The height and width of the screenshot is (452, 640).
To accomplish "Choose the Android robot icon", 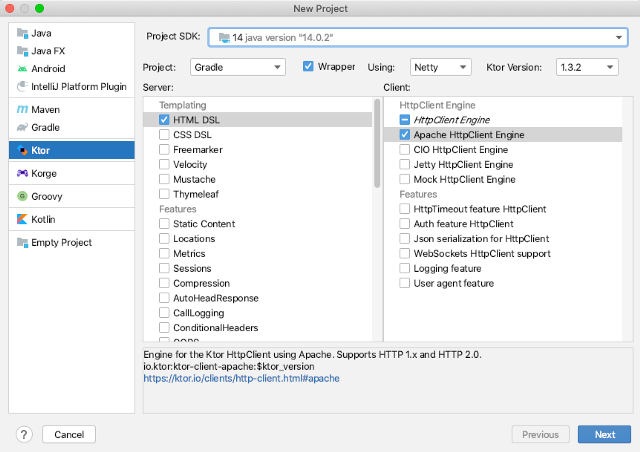I will 22,69.
